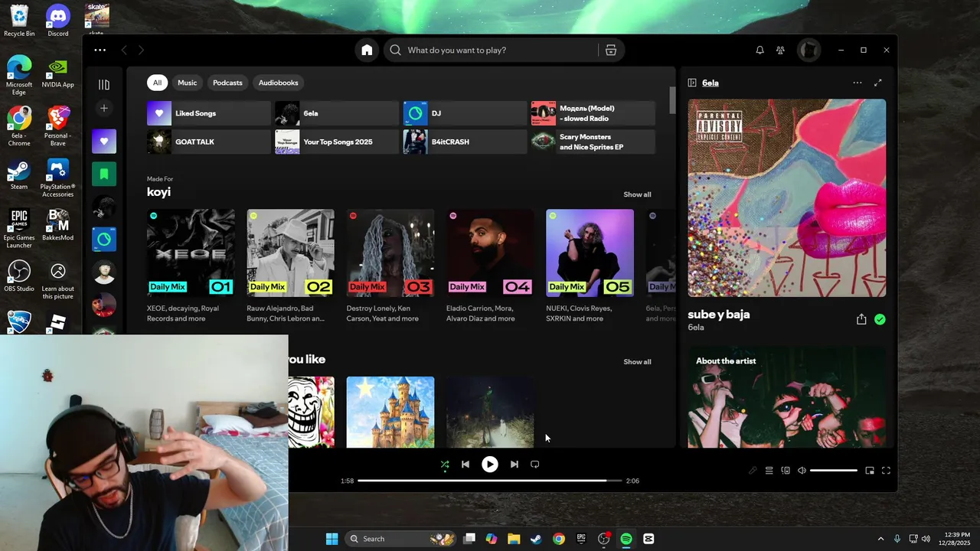Select the Music filter chip
Viewport: 980px width, 551px height.
click(188, 83)
